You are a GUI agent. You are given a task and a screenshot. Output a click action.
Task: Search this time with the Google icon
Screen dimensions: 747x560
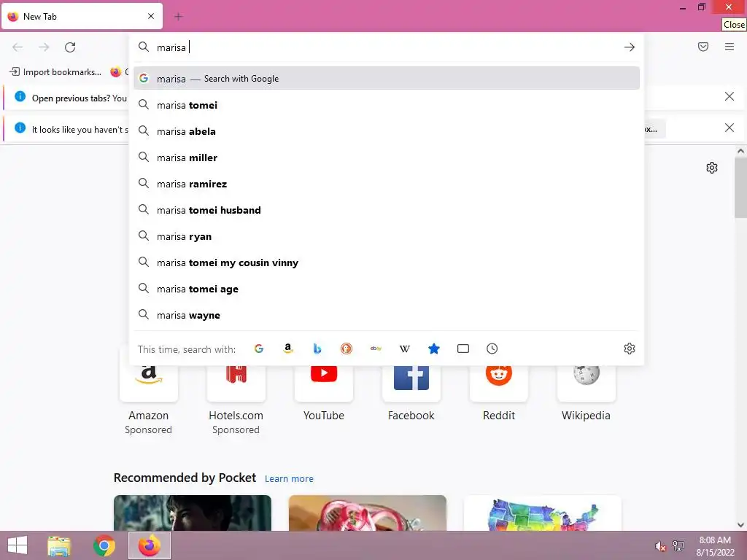[259, 349]
